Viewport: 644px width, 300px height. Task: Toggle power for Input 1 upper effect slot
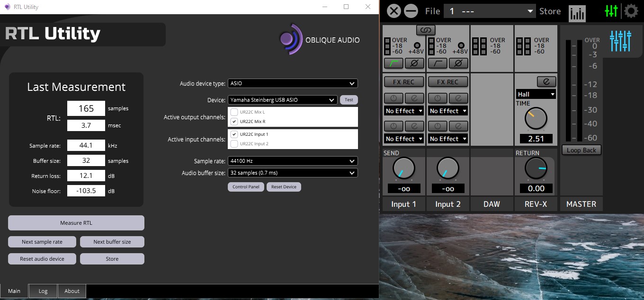pyautogui.click(x=394, y=98)
